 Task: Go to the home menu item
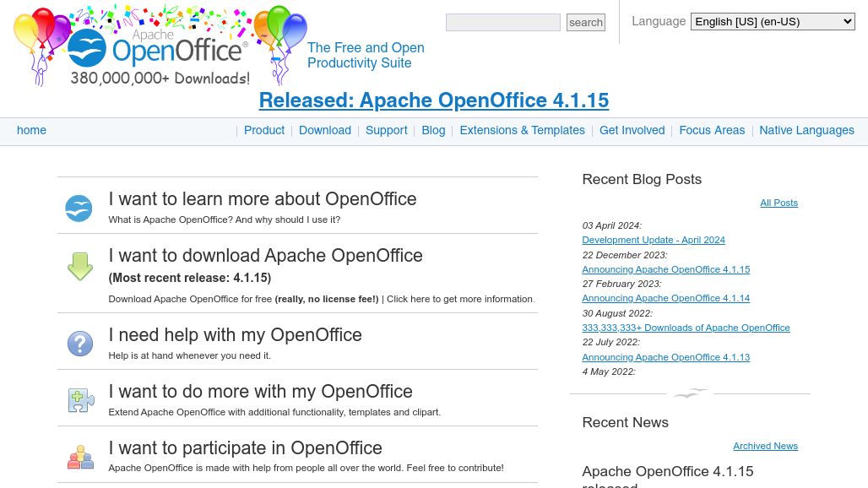tap(31, 130)
